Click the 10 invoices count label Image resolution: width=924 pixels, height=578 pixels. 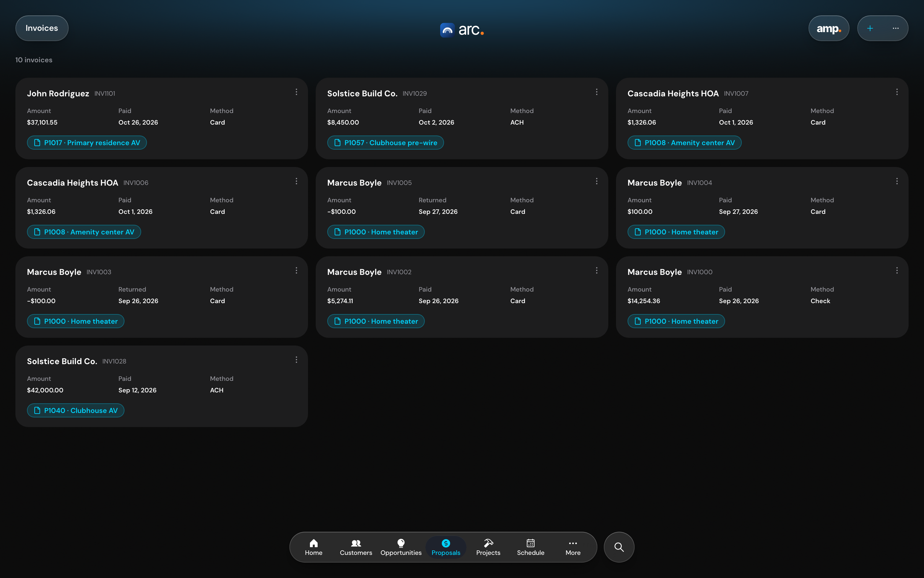coord(34,60)
